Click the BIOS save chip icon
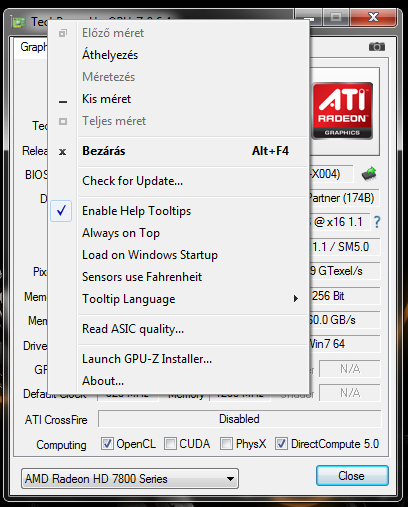408x507 pixels. tap(369, 174)
